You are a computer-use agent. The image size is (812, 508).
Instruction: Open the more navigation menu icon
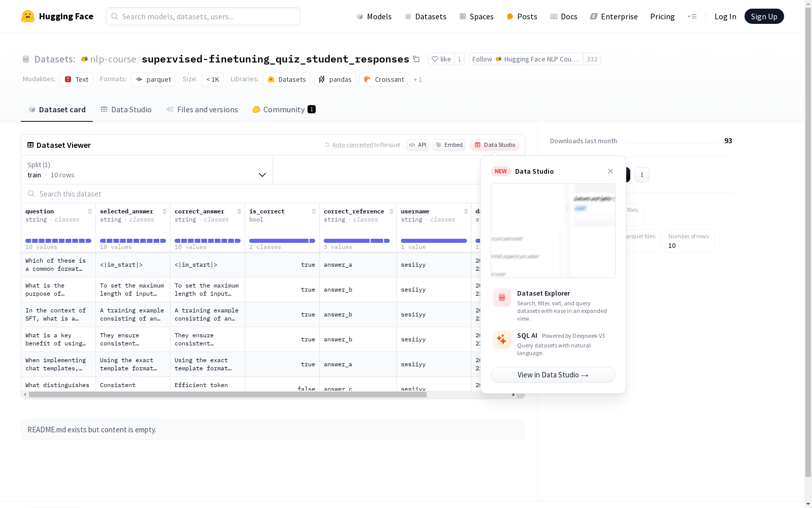coord(692,16)
